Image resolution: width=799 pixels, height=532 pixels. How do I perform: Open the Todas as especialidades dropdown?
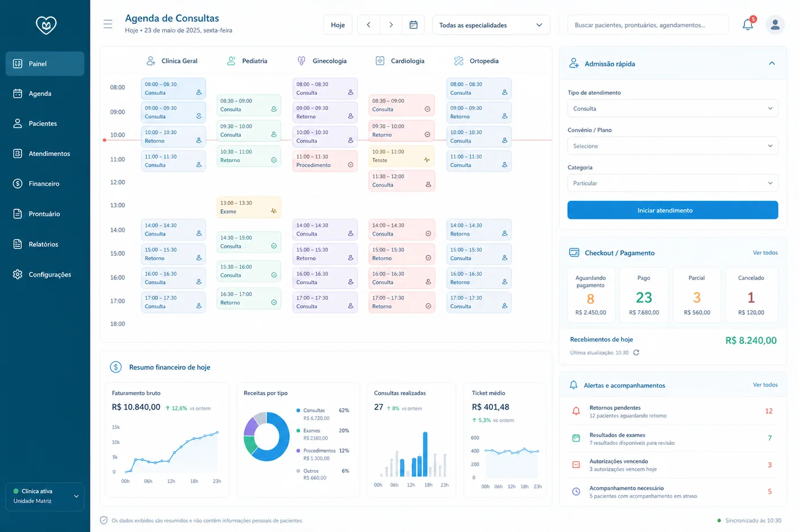pos(491,25)
